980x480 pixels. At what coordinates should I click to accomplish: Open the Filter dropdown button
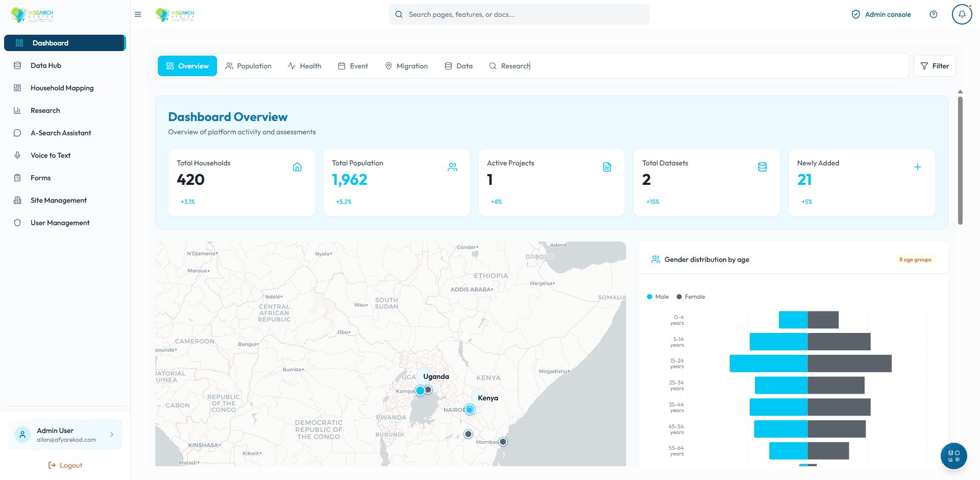(935, 66)
